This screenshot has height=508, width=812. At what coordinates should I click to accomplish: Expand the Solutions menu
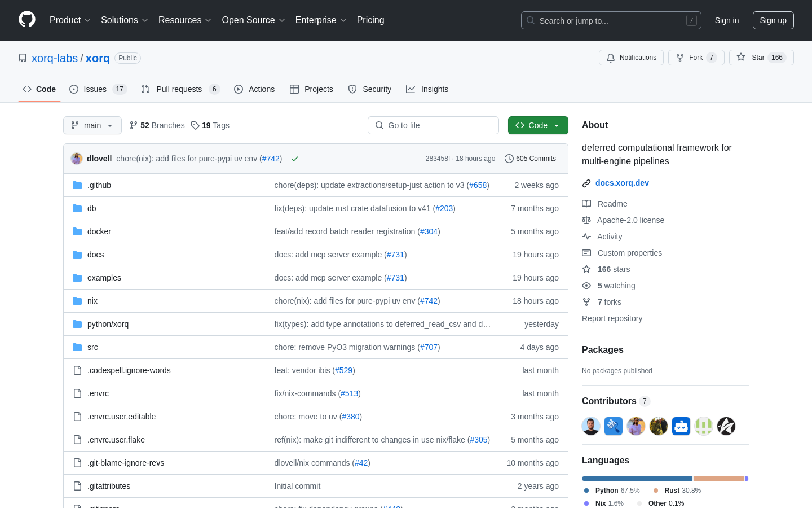pos(125,20)
